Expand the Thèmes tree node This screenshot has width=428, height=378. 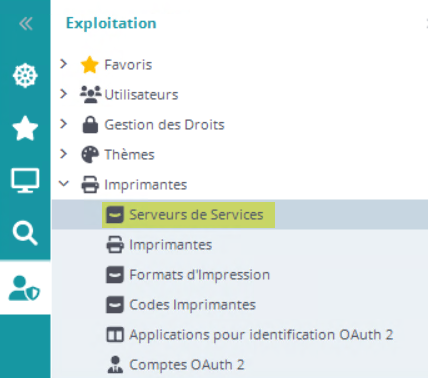tap(63, 154)
